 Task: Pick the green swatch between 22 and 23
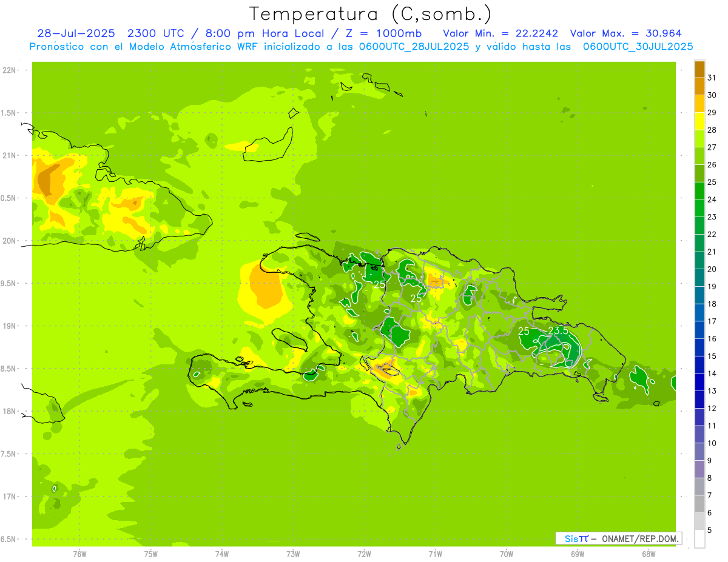(699, 226)
